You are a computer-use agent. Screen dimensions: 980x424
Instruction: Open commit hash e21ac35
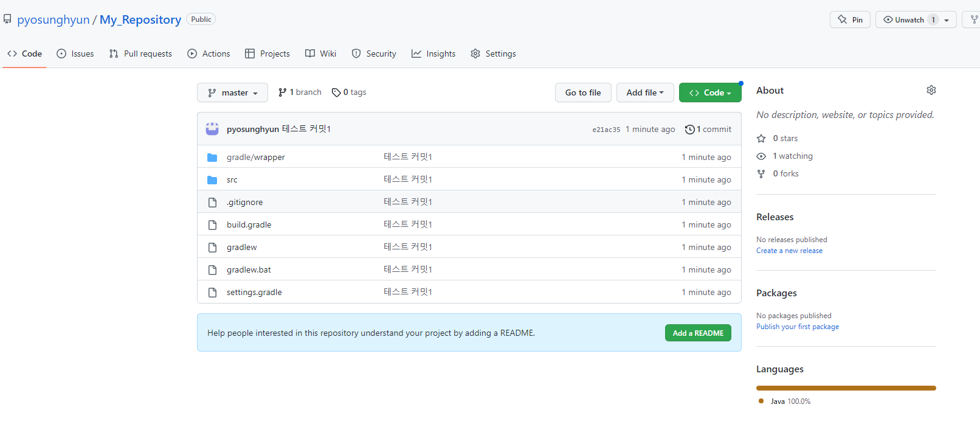click(x=606, y=130)
